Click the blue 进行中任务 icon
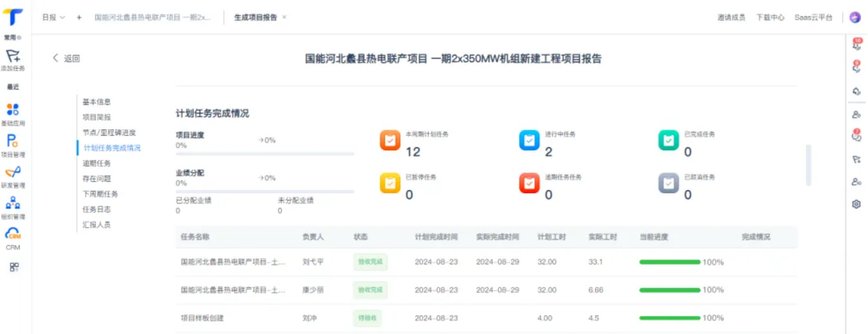 coord(529,140)
